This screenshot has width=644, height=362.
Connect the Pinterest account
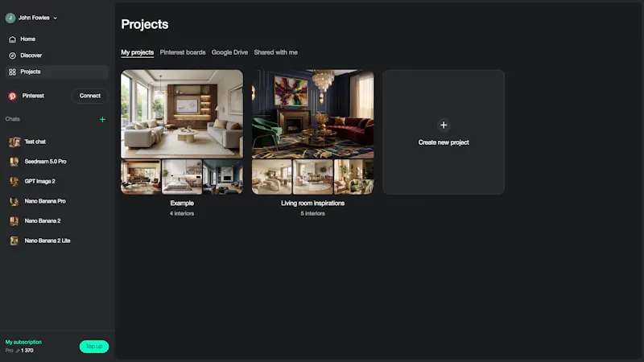[x=90, y=96]
